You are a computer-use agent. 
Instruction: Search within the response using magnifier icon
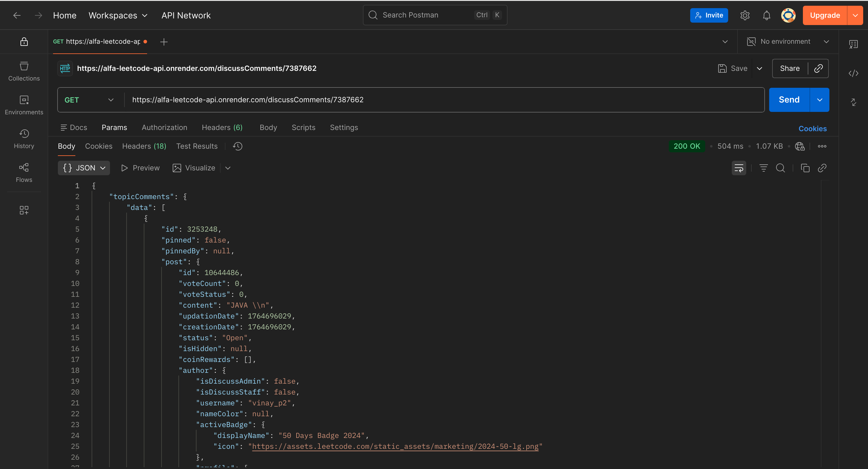[780, 168]
